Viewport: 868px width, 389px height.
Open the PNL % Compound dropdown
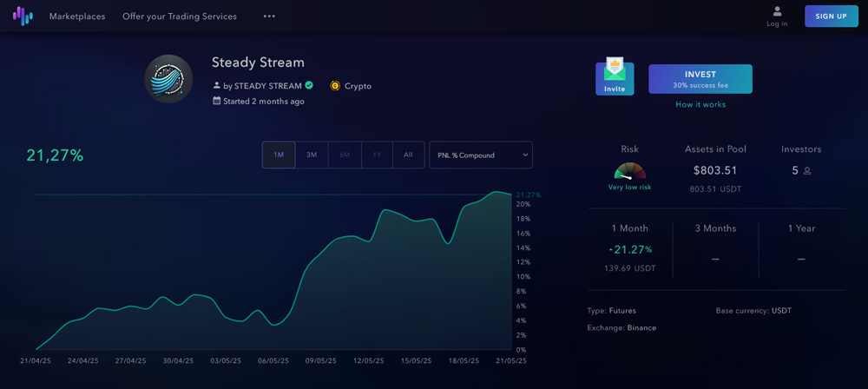(x=481, y=155)
